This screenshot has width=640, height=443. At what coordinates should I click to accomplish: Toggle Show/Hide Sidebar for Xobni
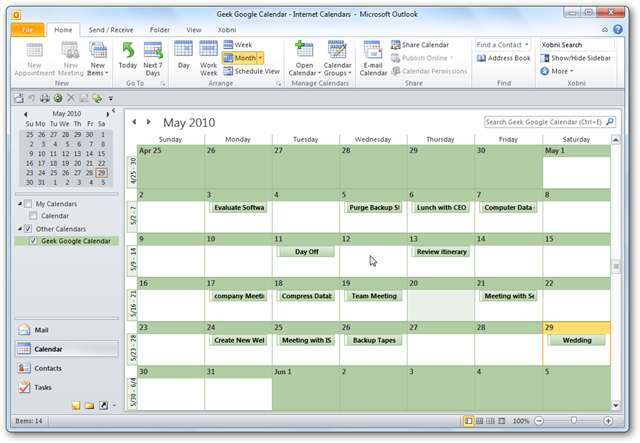(x=576, y=58)
